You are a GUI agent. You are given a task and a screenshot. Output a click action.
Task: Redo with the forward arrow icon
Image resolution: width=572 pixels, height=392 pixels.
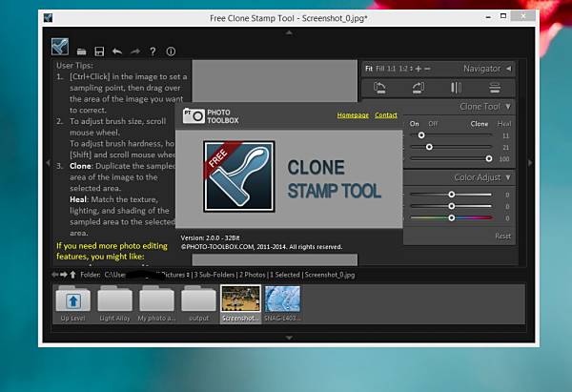135,52
